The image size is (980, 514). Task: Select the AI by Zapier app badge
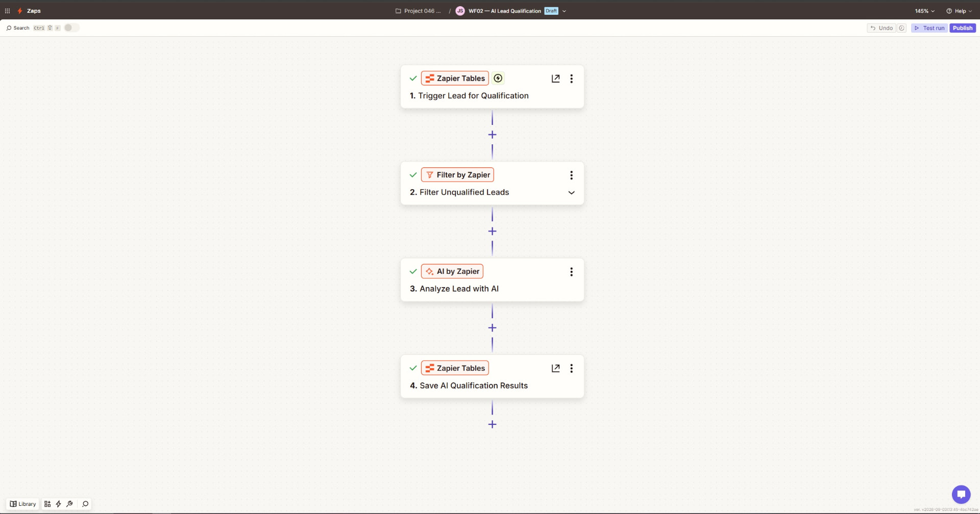point(452,271)
